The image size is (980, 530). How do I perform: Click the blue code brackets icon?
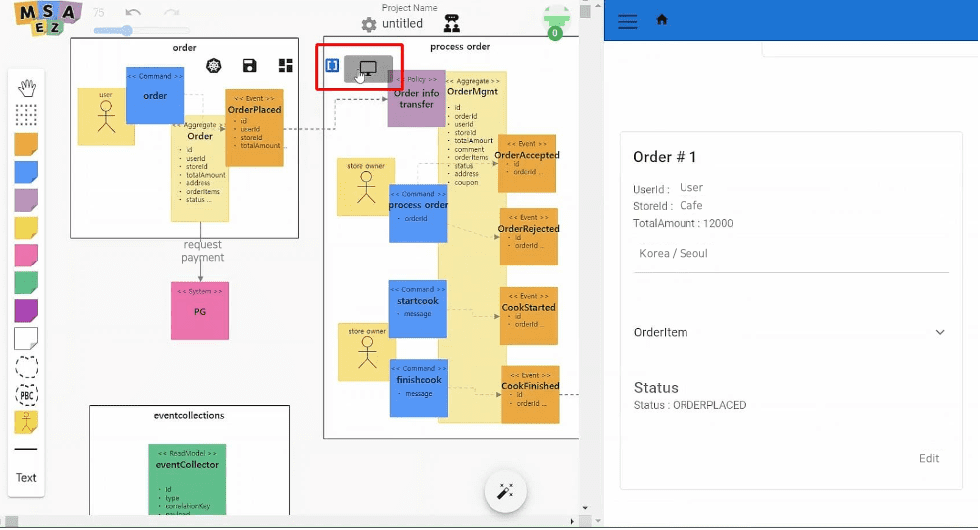tap(333, 66)
